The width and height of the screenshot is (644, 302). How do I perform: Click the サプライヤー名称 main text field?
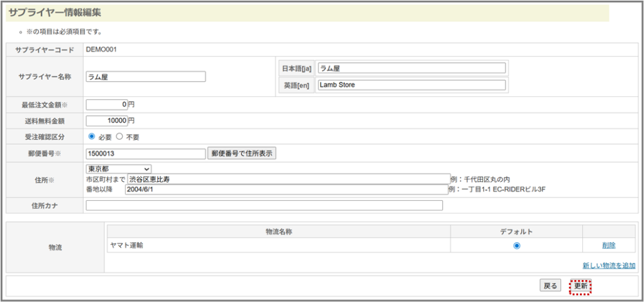point(145,77)
